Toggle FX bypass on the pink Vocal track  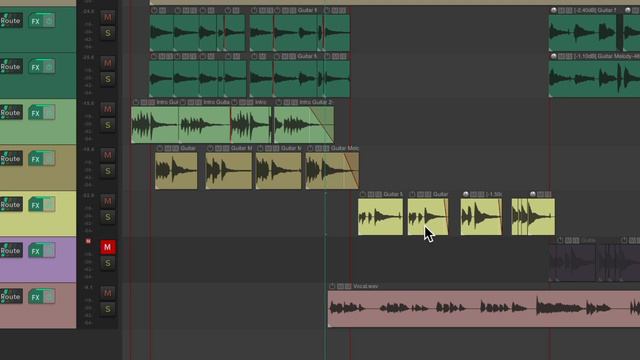(49, 297)
